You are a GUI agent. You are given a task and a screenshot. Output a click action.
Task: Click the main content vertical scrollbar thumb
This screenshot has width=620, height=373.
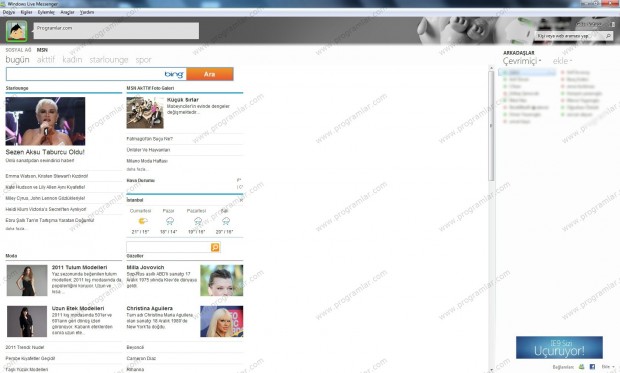point(491,126)
